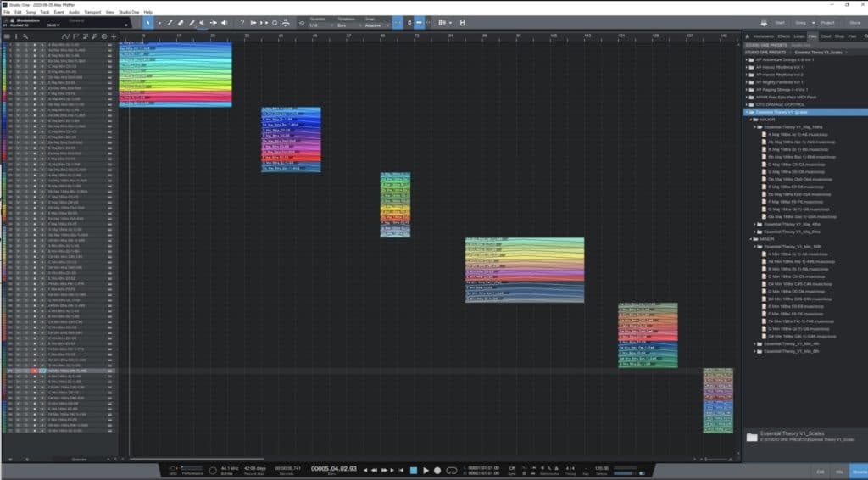Image resolution: width=868 pixels, height=480 pixels.
Task: Select the Paint (pencil) tool
Action: pos(192,23)
